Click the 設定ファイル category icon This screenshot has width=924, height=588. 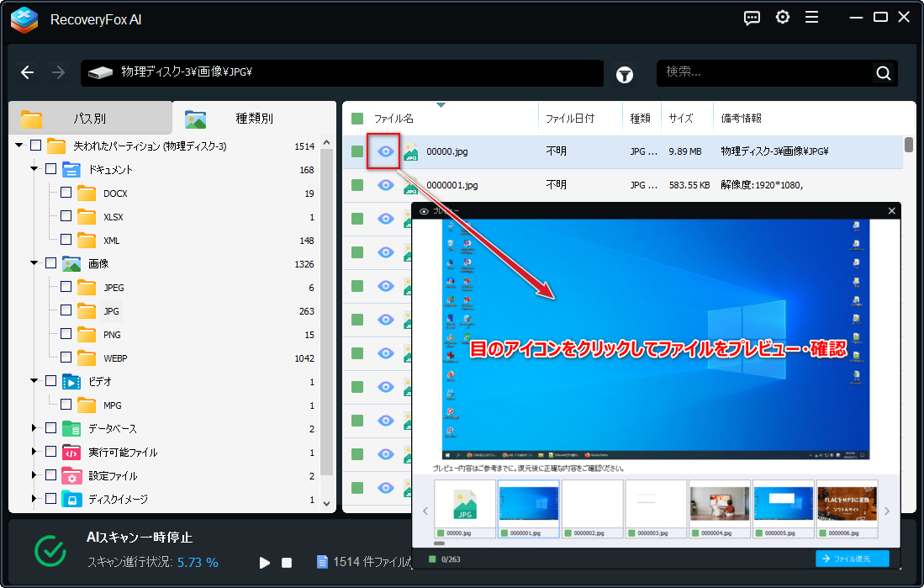pyautogui.click(x=71, y=476)
